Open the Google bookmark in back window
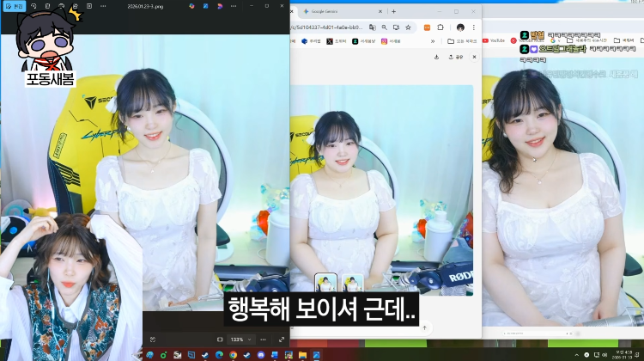This screenshot has width=644, height=361. click(x=556, y=40)
